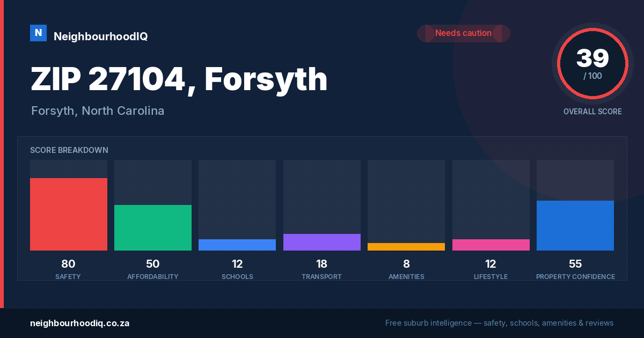Click the PROPERTY CONFIDENCE label
This screenshot has width=644, height=338.
point(575,277)
